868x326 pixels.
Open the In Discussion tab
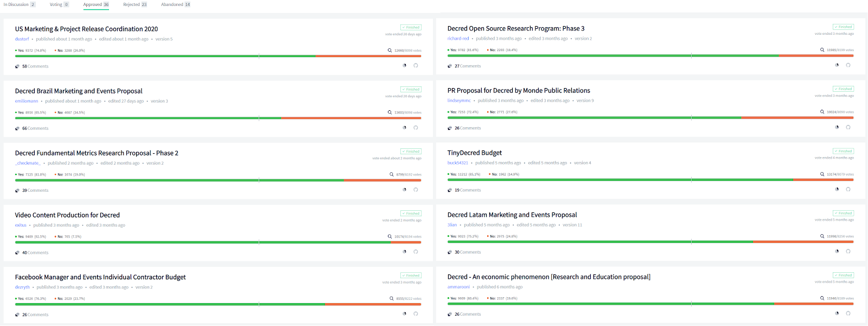pyautogui.click(x=19, y=4)
